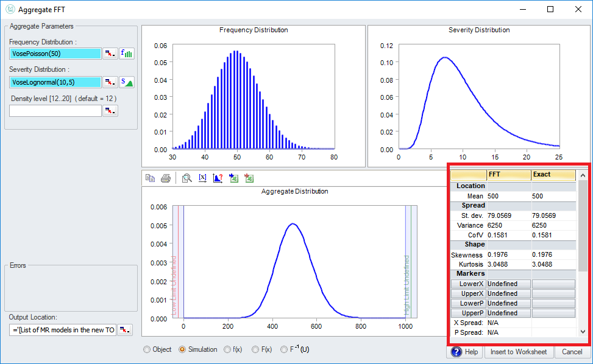Open the chart print preview magnifier

click(188, 178)
